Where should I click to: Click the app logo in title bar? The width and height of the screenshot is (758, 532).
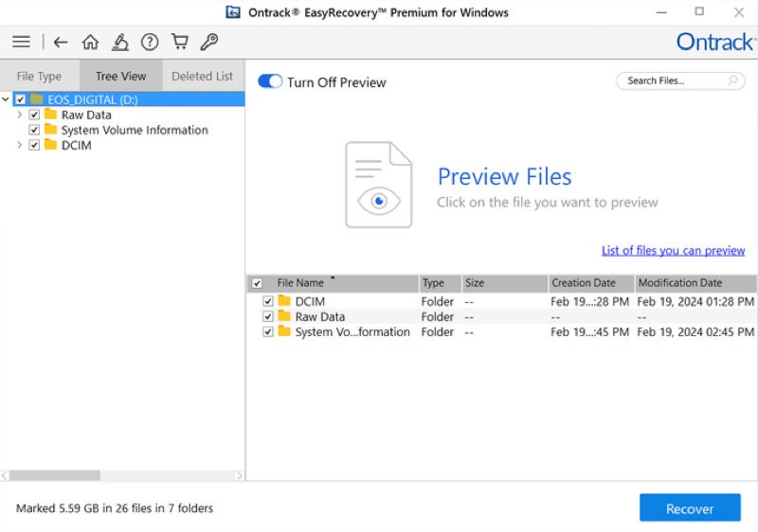(x=233, y=12)
